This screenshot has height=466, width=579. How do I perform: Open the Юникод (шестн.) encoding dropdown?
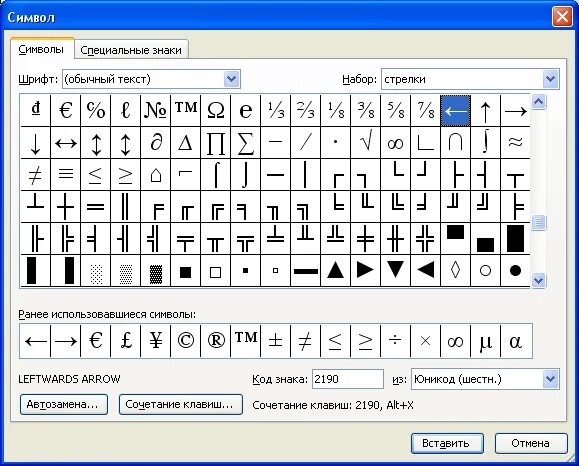tap(551, 379)
